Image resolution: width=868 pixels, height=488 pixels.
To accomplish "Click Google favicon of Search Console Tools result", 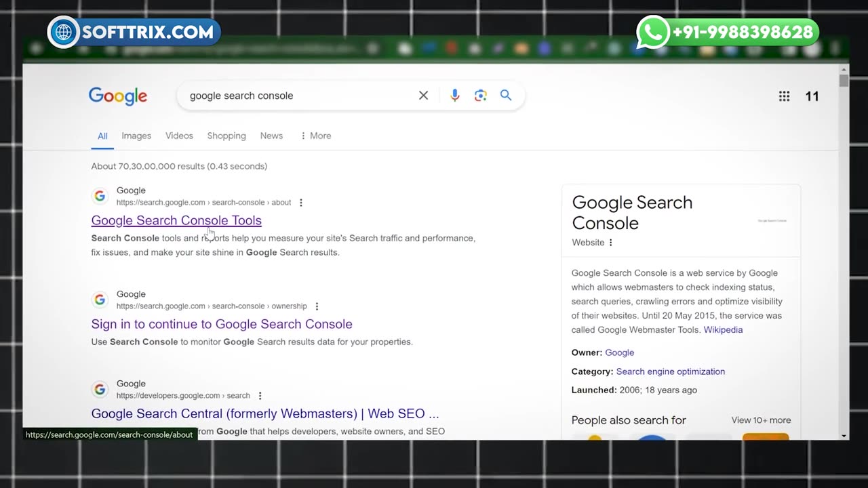I will [x=100, y=196].
